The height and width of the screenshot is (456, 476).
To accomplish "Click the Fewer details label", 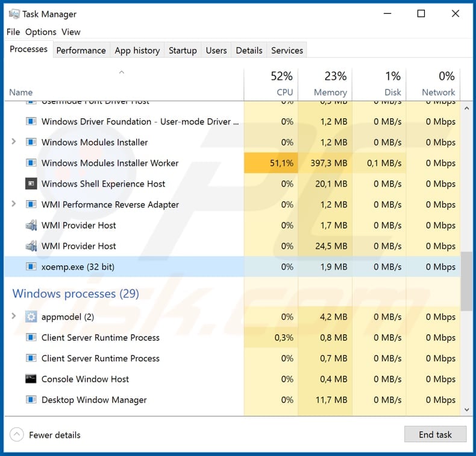I will tap(55, 435).
